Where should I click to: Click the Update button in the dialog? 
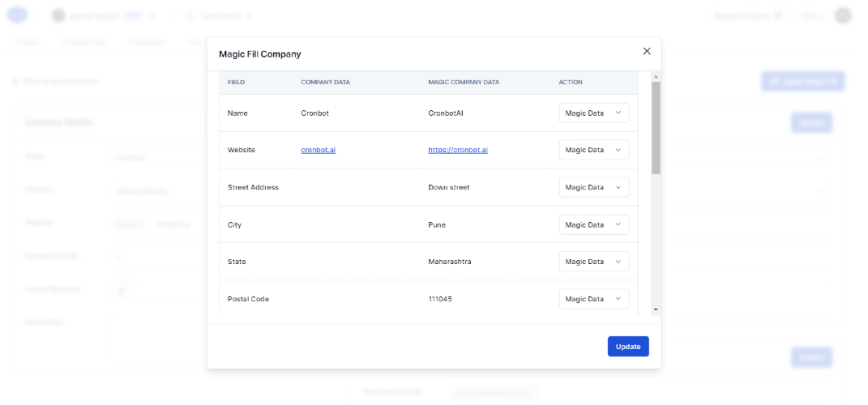tap(628, 347)
